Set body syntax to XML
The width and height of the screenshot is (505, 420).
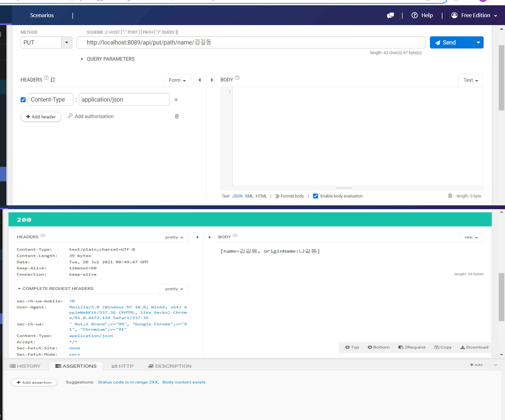[249, 196]
